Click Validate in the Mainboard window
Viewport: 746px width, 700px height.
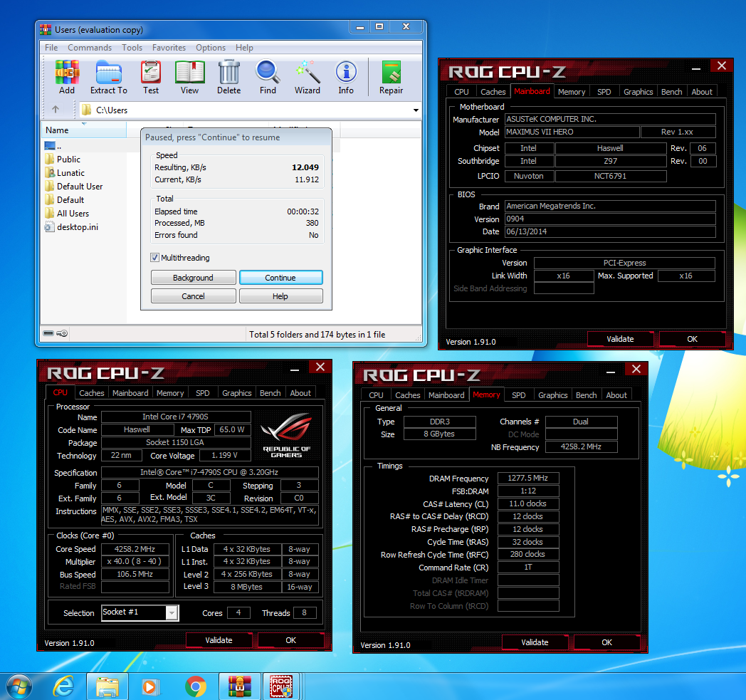(621, 339)
